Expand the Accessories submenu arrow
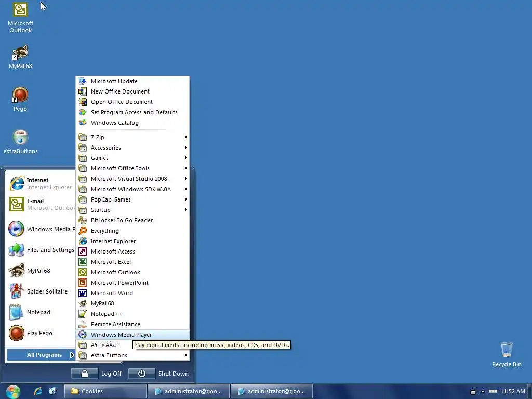Image resolution: width=532 pixels, height=399 pixels. pyautogui.click(x=186, y=148)
